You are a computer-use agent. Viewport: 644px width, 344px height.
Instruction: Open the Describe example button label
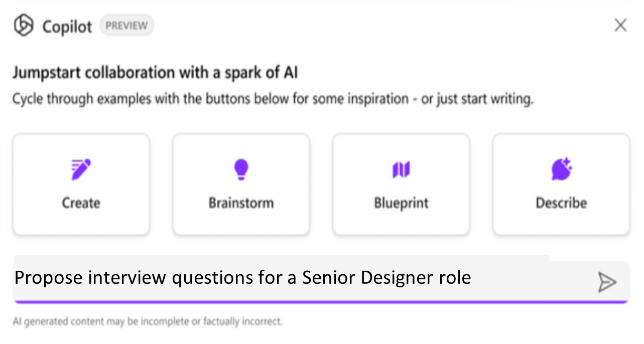pos(561,203)
